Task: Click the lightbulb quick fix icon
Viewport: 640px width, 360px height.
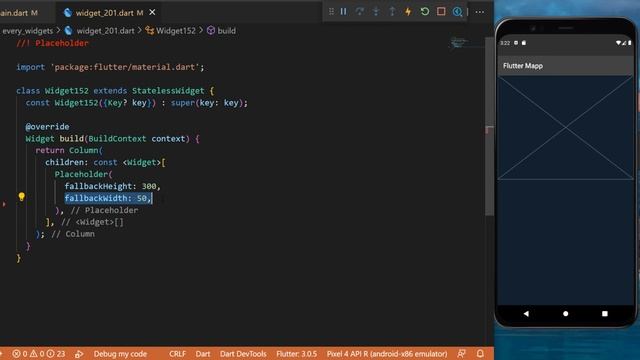Action: click(22, 197)
